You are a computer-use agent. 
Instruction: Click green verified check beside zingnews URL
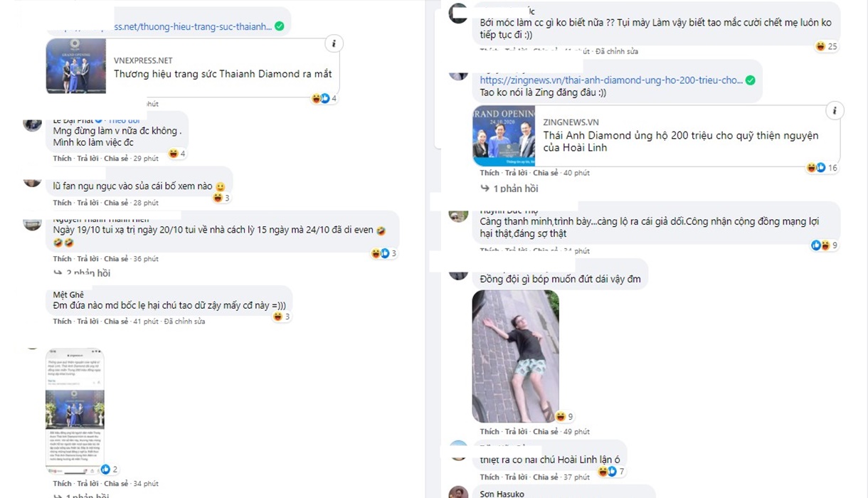point(750,80)
